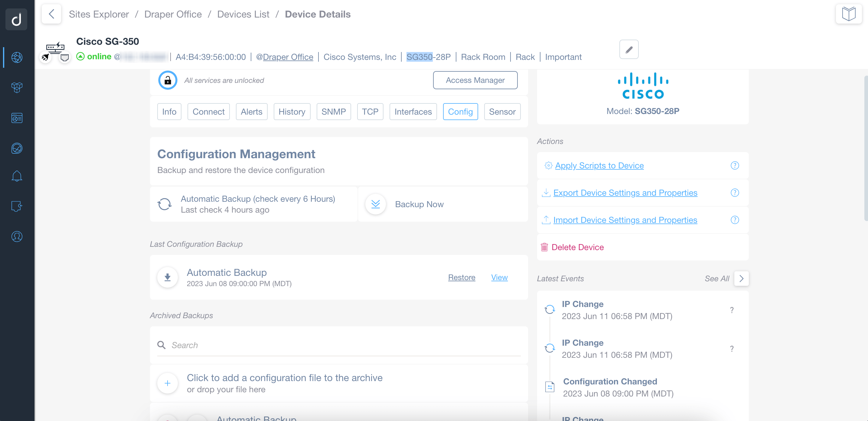
Task: Open the Sensor tab
Action: (502, 112)
